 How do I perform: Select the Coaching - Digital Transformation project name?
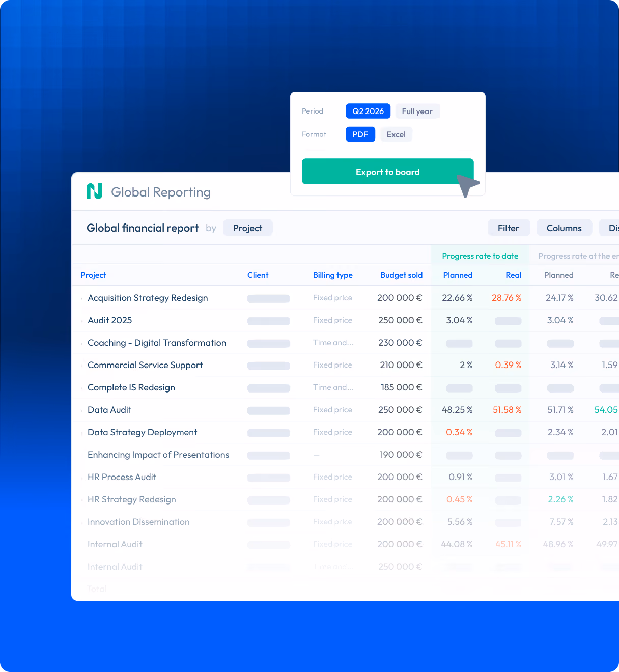157,343
